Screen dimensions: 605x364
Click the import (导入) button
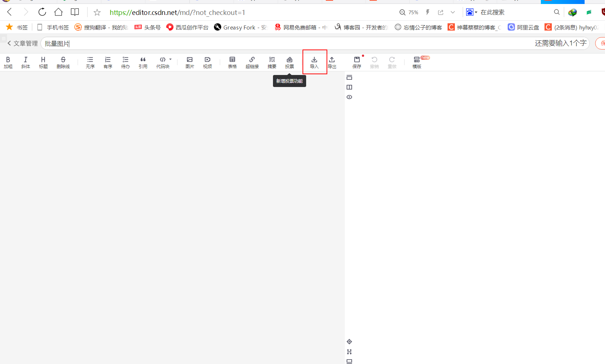pos(314,62)
